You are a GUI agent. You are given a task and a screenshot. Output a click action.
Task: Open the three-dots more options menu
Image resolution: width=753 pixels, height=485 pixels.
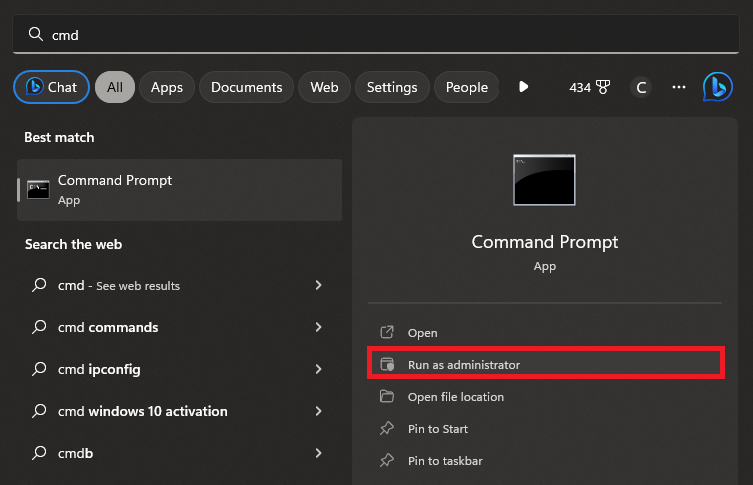pyautogui.click(x=679, y=87)
